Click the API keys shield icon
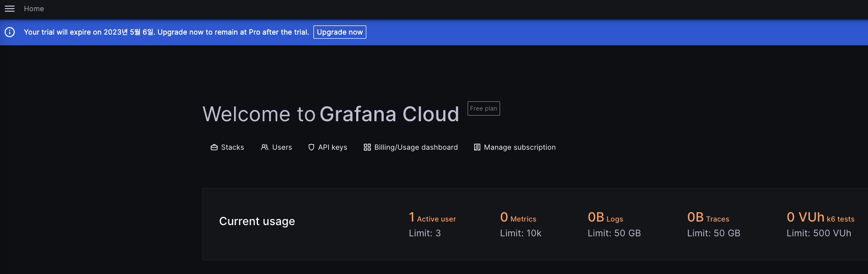868x274 pixels. [311, 147]
